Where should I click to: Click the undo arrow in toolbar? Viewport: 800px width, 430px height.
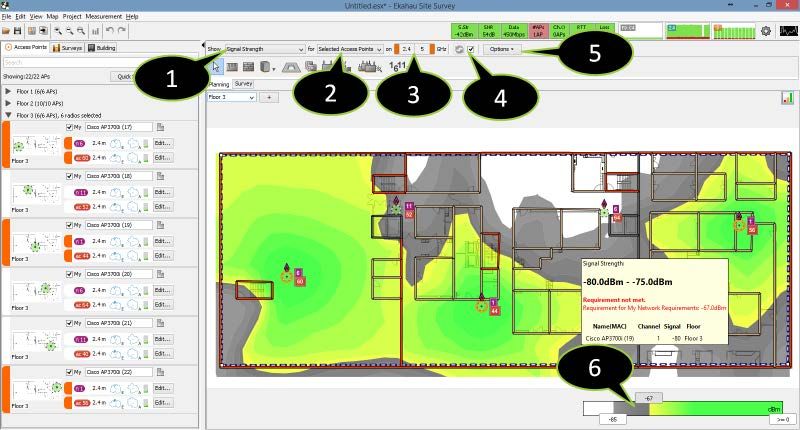click(110, 31)
